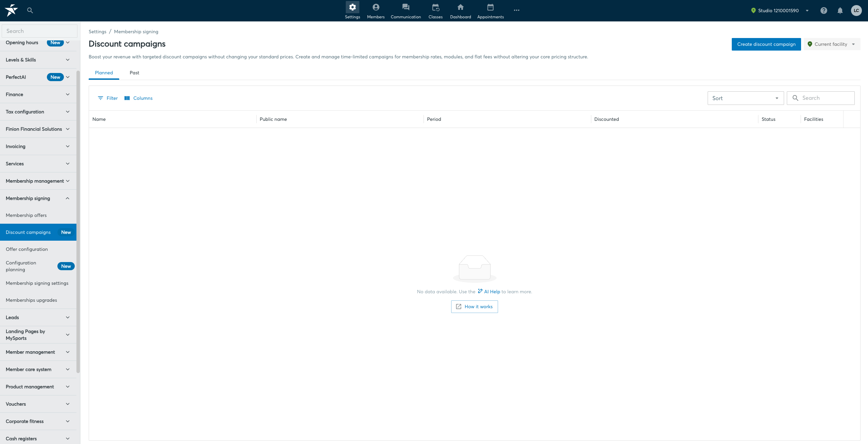
Task: Open the help question mark icon
Action: [x=823, y=11]
